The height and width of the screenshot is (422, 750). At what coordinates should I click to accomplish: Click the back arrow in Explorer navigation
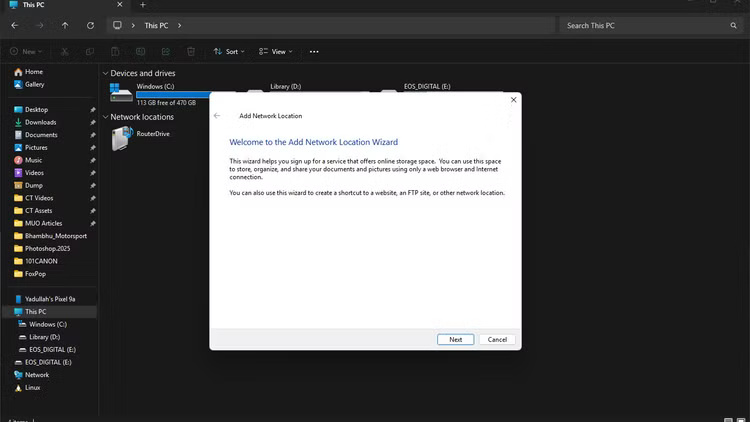tap(14, 25)
